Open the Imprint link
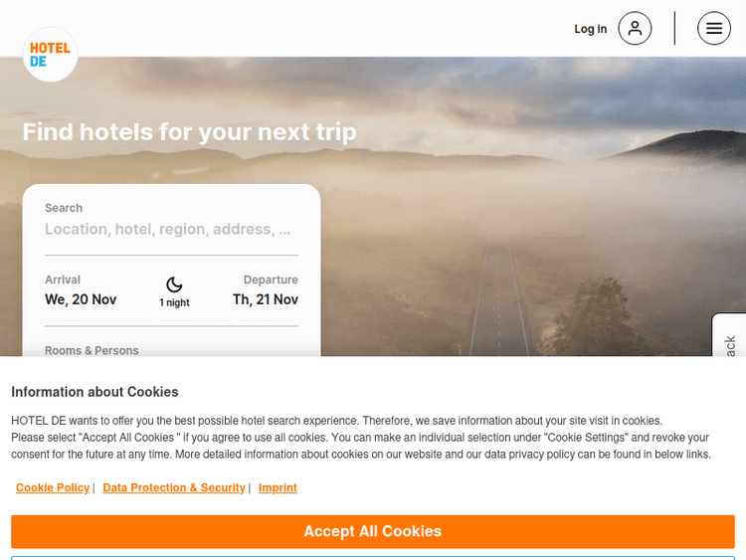The width and height of the screenshot is (746, 560). [x=278, y=487]
